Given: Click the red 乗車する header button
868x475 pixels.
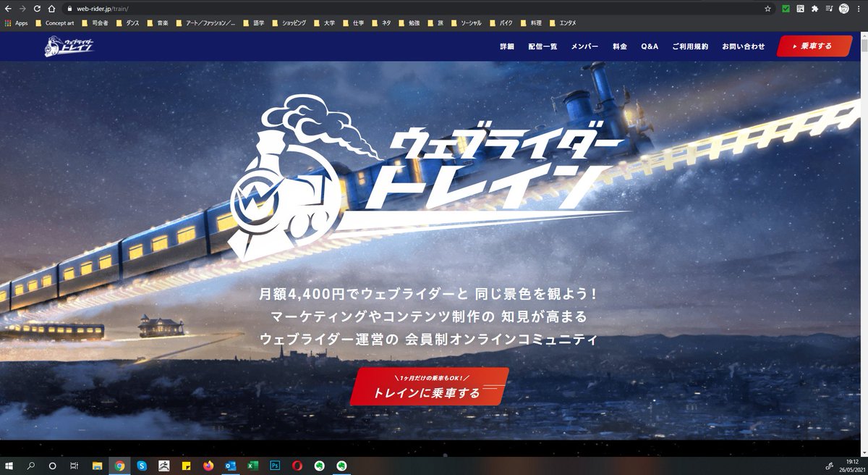Looking at the screenshot, I should point(814,46).
